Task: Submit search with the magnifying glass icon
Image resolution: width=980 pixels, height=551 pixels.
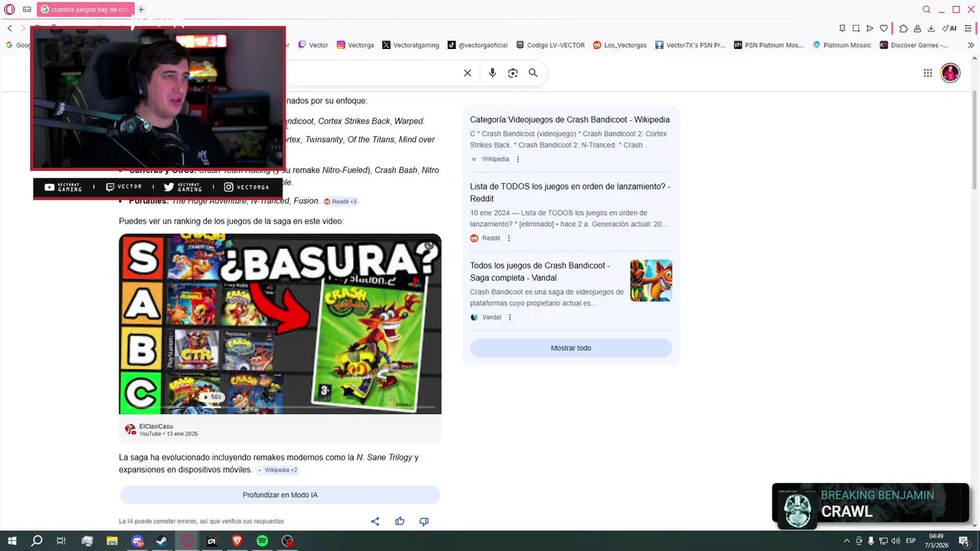Action: coord(533,73)
